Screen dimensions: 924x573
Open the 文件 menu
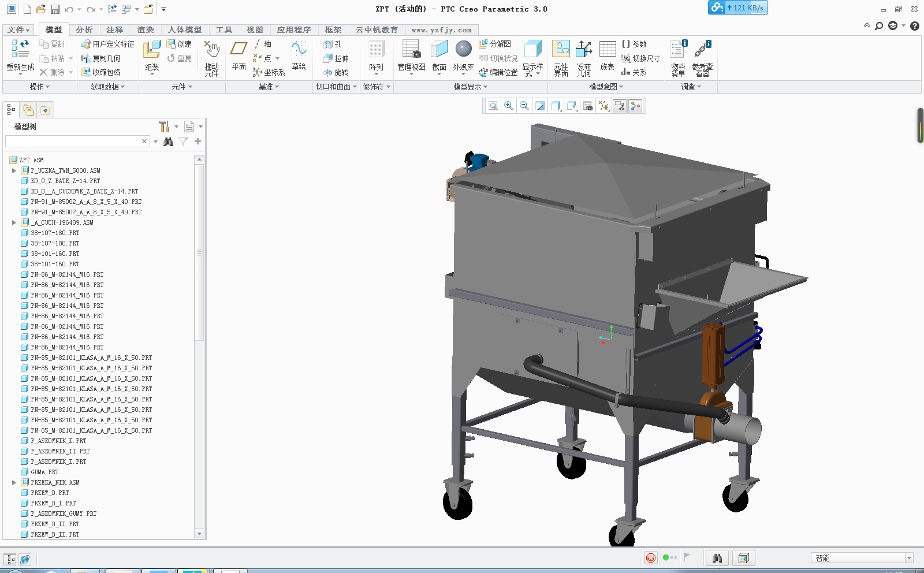pos(18,29)
